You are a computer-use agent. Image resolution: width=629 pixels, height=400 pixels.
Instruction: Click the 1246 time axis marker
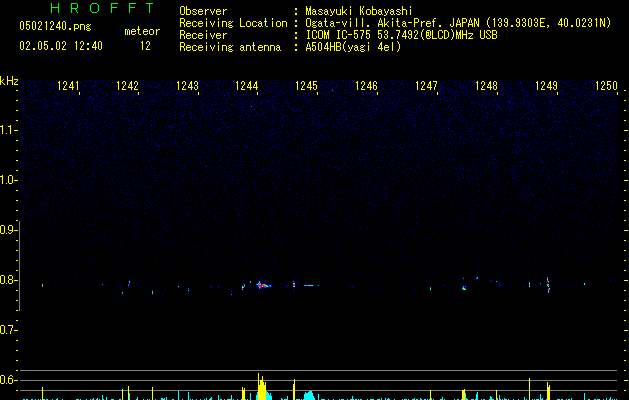[366, 86]
